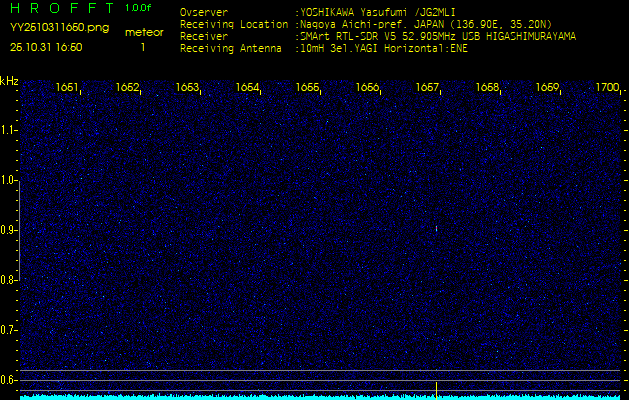This screenshot has width=629, height=400.
Task: Select the 0.6 frequency axis label
Action: (x=9, y=379)
